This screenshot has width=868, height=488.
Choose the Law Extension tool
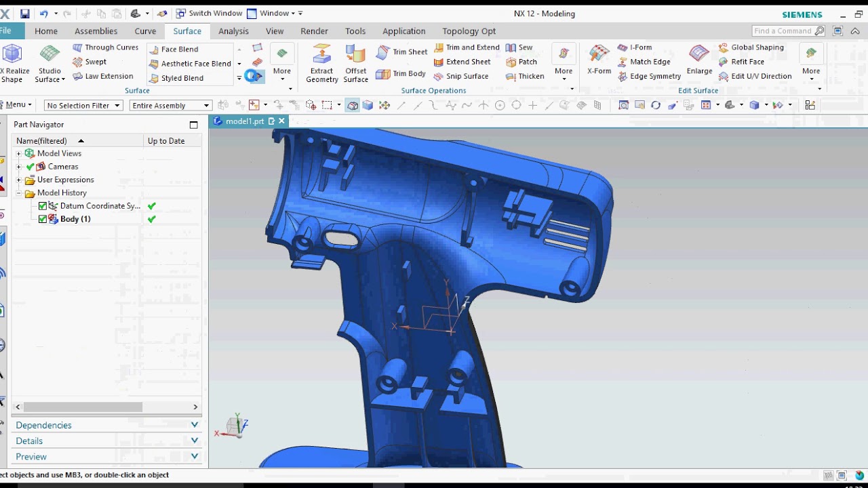point(103,76)
